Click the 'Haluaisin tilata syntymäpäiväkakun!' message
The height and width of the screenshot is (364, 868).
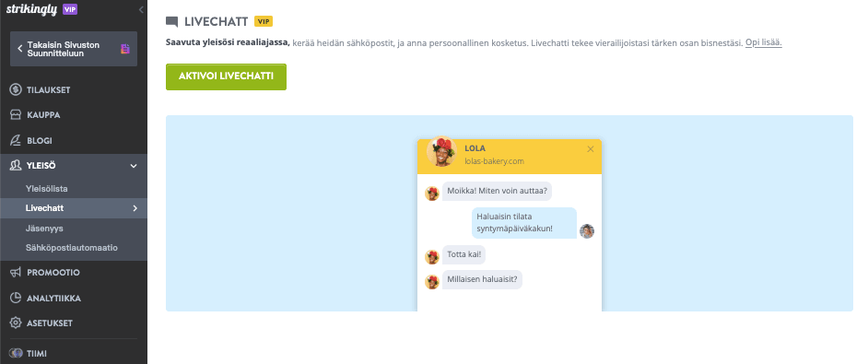[524, 223]
